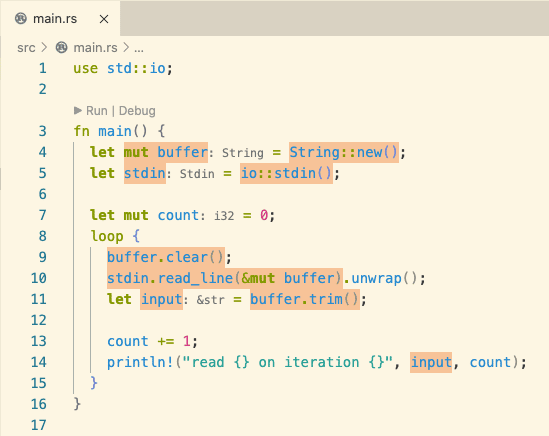Click 'stdin.read_line' on line 10

click(x=170, y=278)
